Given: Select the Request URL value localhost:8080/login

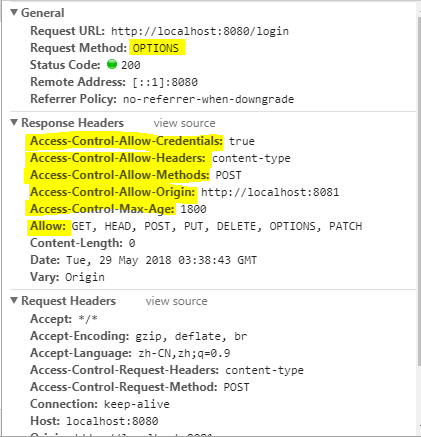Looking at the screenshot, I should (200, 31).
